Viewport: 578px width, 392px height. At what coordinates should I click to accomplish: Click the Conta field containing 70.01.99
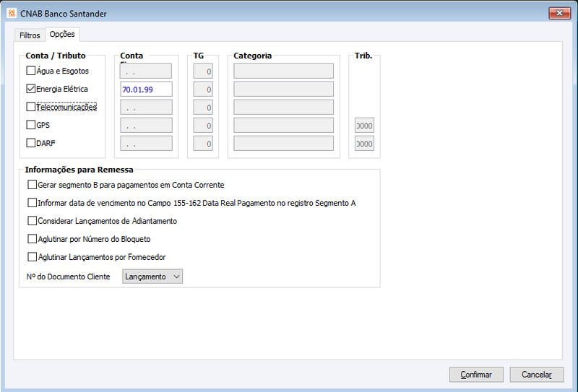tap(147, 90)
